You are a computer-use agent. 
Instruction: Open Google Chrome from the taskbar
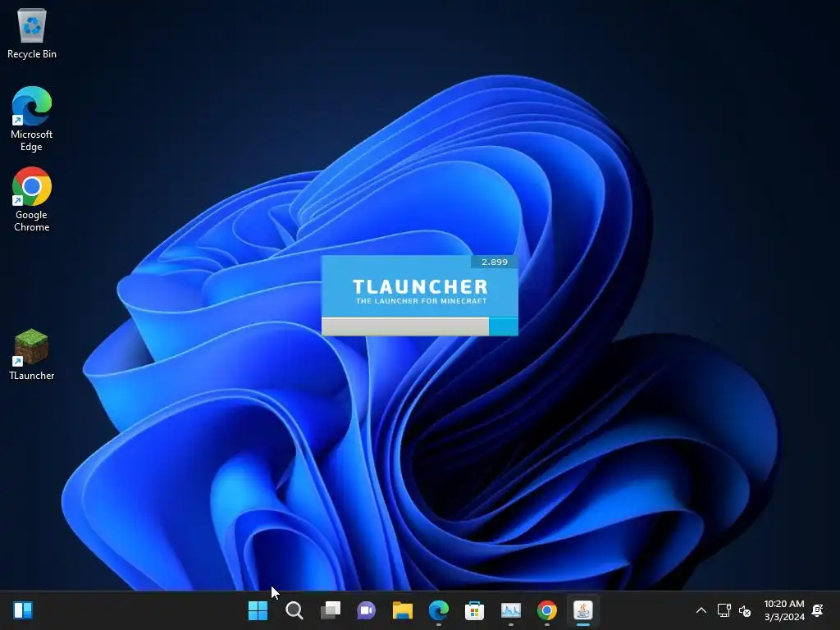547,610
